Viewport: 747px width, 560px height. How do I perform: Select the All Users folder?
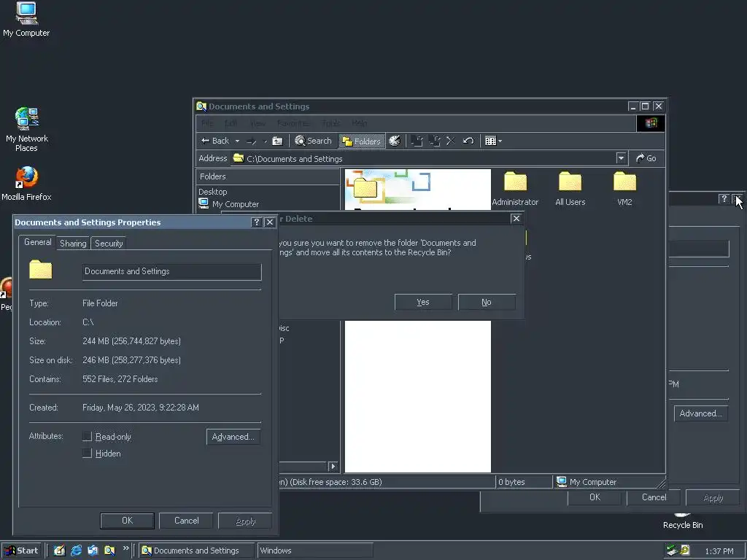tap(570, 189)
